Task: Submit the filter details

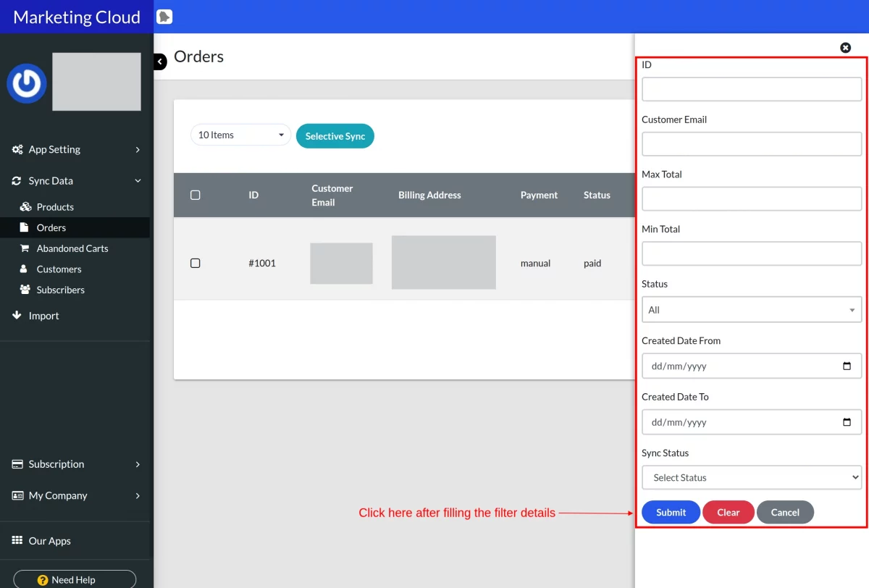Action: point(671,512)
